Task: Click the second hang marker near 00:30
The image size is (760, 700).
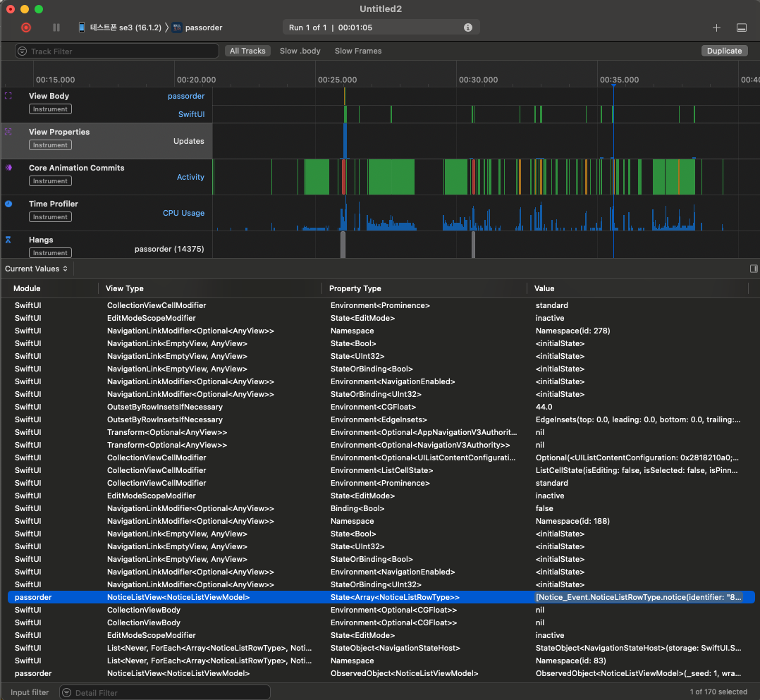Action: (x=473, y=245)
